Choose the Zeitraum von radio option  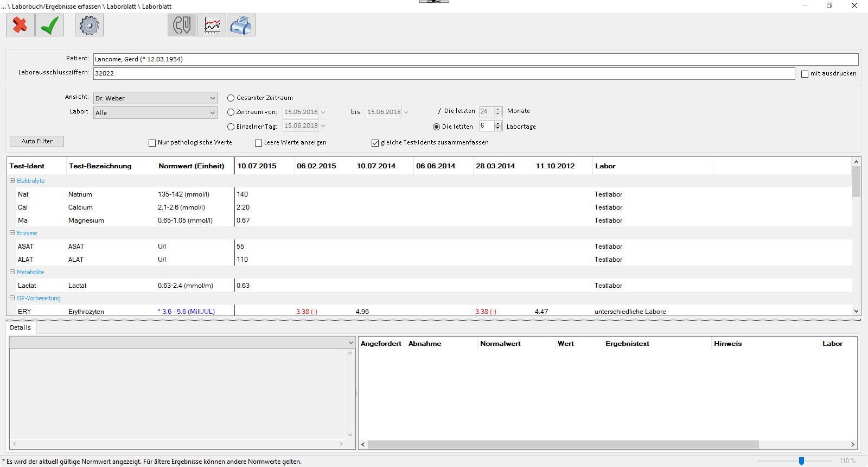click(x=231, y=112)
